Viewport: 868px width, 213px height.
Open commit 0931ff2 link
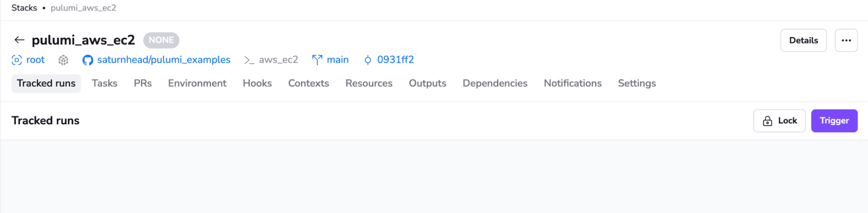(x=395, y=60)
